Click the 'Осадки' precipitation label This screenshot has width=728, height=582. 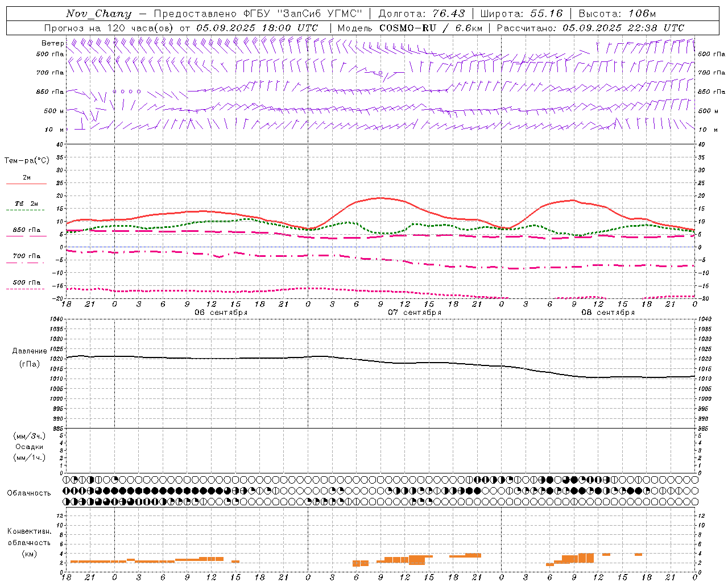click(30, 447)
